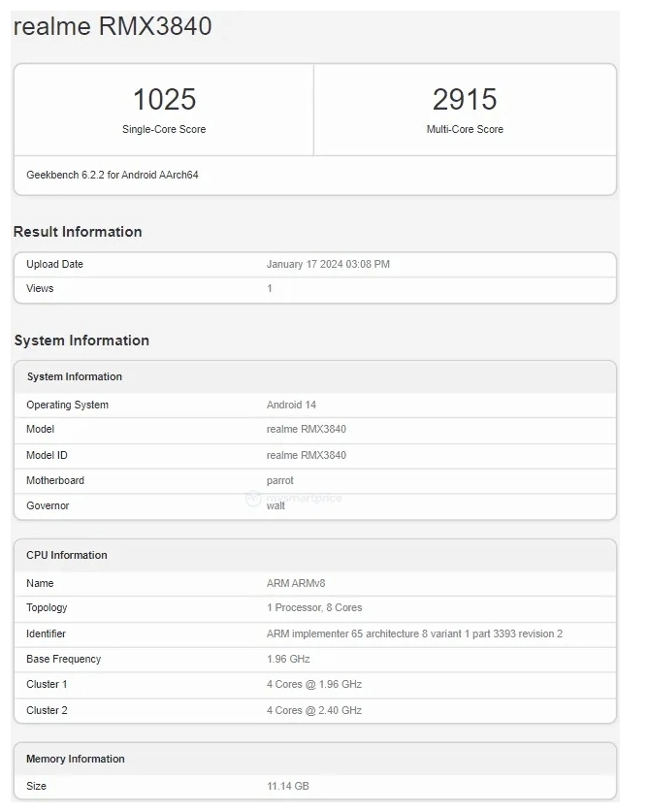Select the 11.14 GB memory size value

288,786
